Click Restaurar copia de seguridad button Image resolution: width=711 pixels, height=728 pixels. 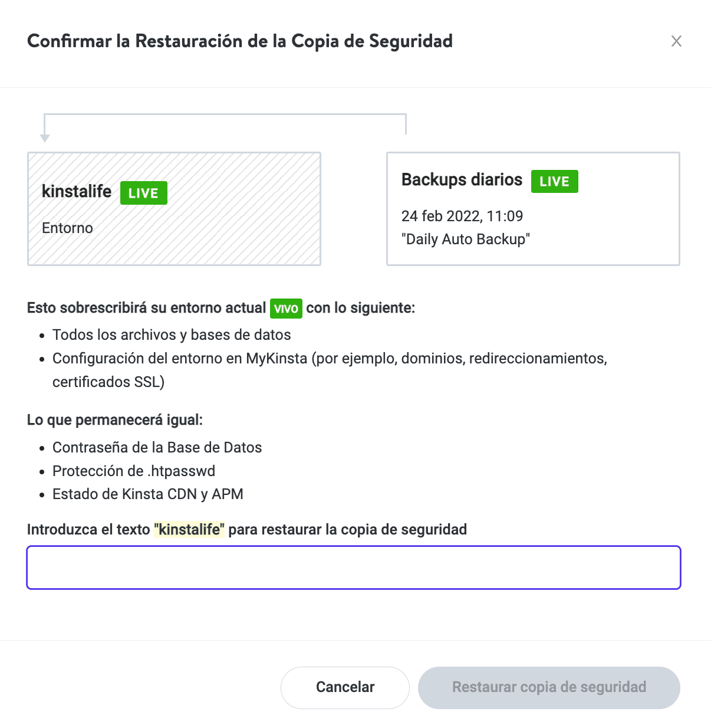549,687
